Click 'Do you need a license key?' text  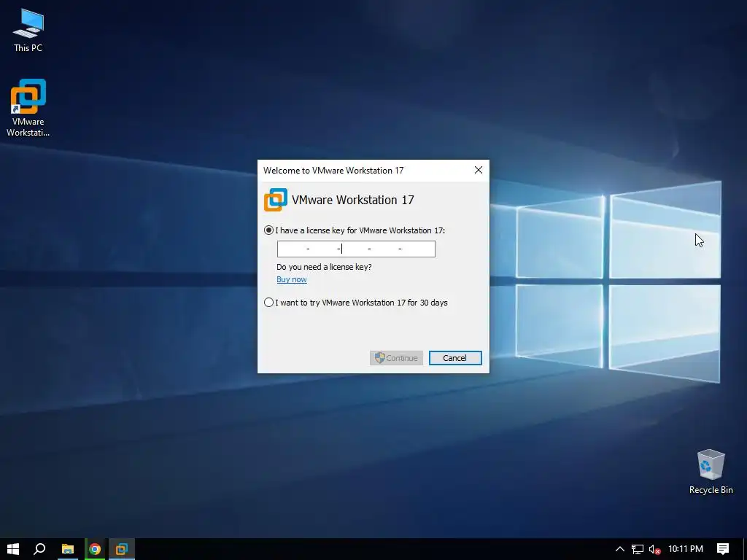pos(324,267)
